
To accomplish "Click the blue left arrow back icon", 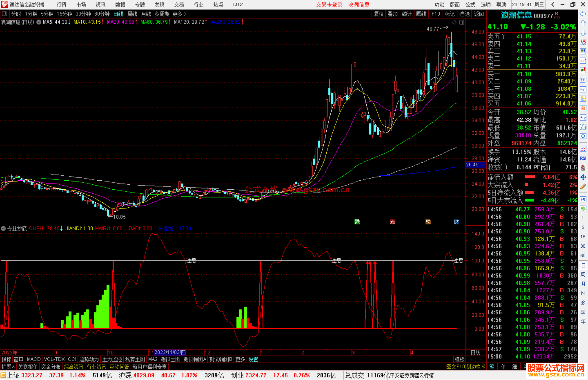I will 583,14.
